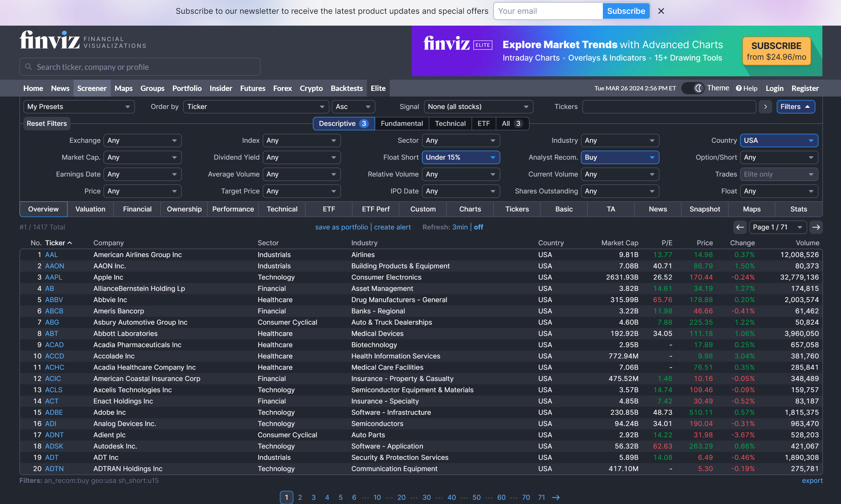Open the Sector filter dropdown
The height and width of the screenshot is (504, 841).
461,141
